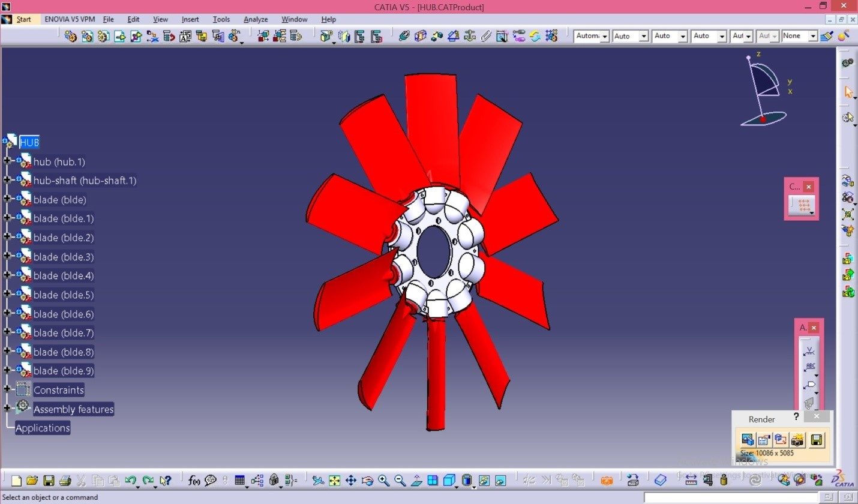This screenshot has width=858, height=504.
Task: Zoom in with the magnifier plus icon
Action: pos(383,481)
